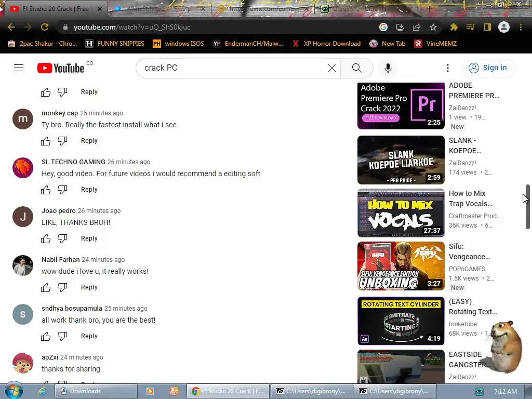The height and width of the screenshot is (399, 532).
Task: Click the browser forward arrow
Action: [28, 27]
